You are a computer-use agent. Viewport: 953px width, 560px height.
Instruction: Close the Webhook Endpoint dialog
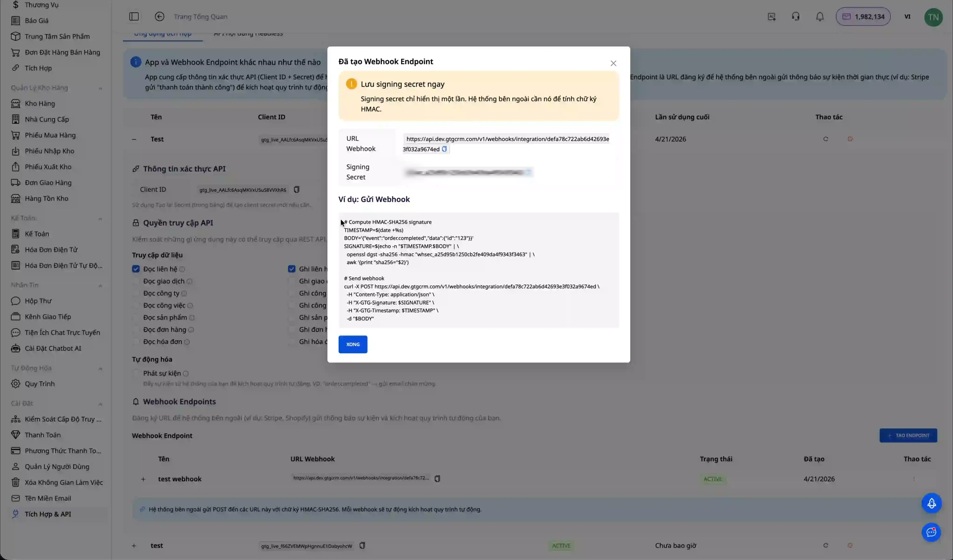pyautogui.click(x=613, y=64)
